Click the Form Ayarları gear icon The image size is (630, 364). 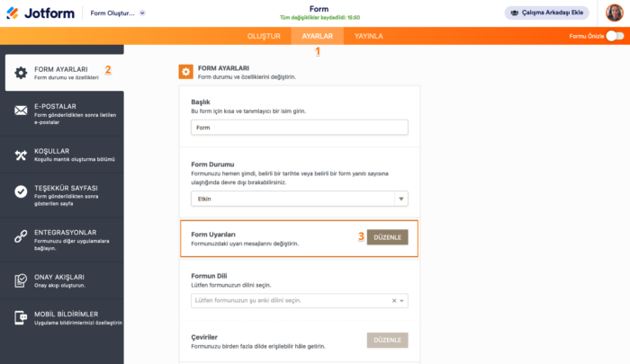pyautogui.click(x=21, y=72)
